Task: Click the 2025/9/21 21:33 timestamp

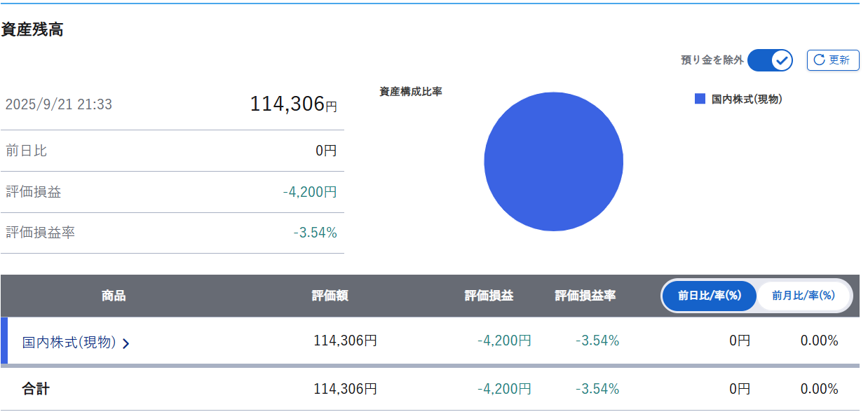Action: (58, 105)
